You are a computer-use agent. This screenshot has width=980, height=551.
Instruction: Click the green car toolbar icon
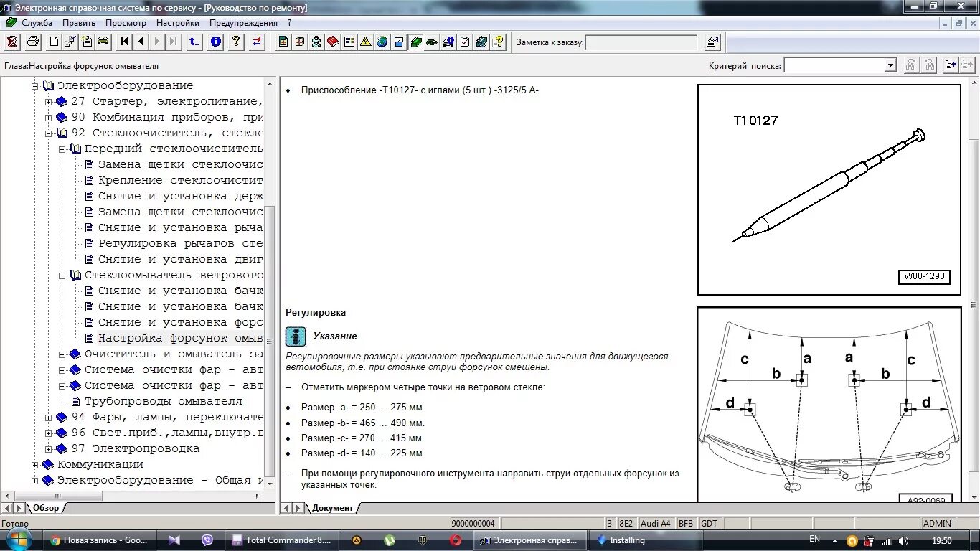[x=432, y=42]
